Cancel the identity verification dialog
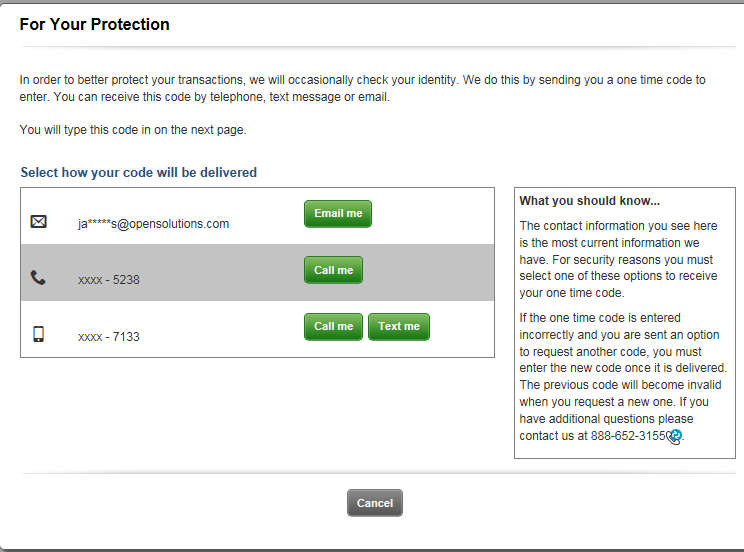744x552 pixels. [x=375, y=503]
